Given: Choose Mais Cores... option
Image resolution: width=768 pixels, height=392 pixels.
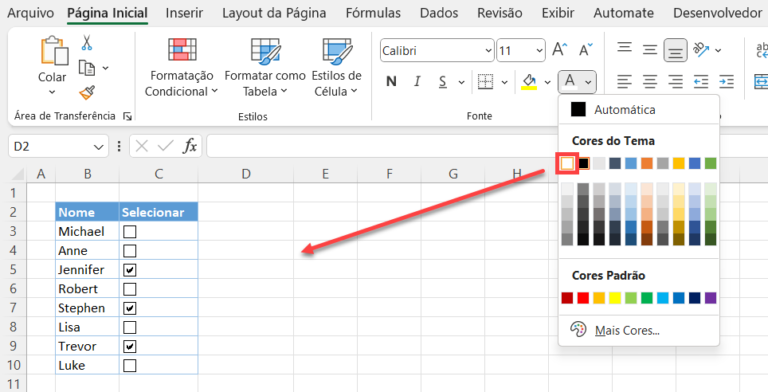Looking at the screenshot, I should tap(627, 331).
